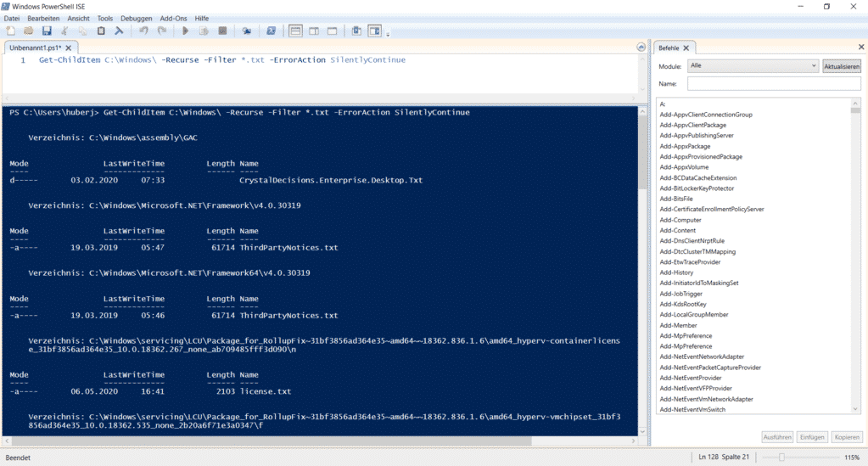Click license.txt entry in console output
The width and height of the screenshot is (868, 466).
266,392
